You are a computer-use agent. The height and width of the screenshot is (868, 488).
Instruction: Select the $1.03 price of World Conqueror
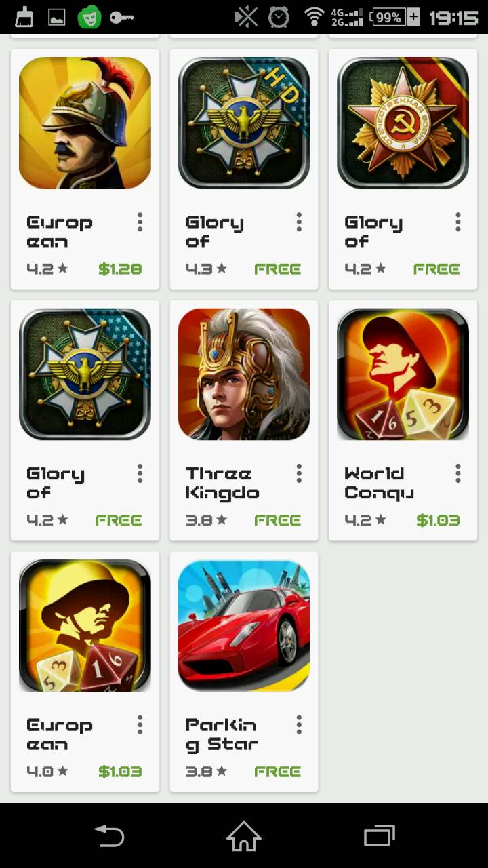tap(438, 520)
